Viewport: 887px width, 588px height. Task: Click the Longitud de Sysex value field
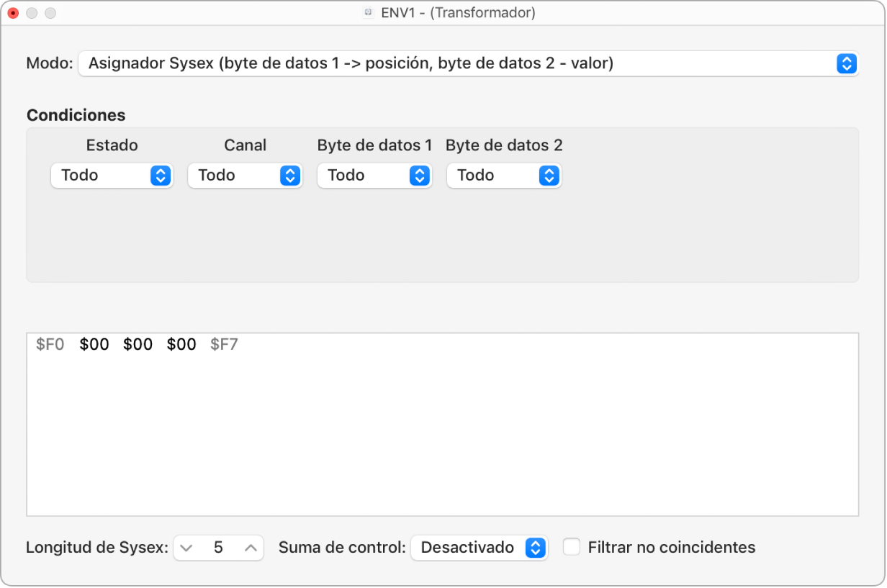[218, 548]
